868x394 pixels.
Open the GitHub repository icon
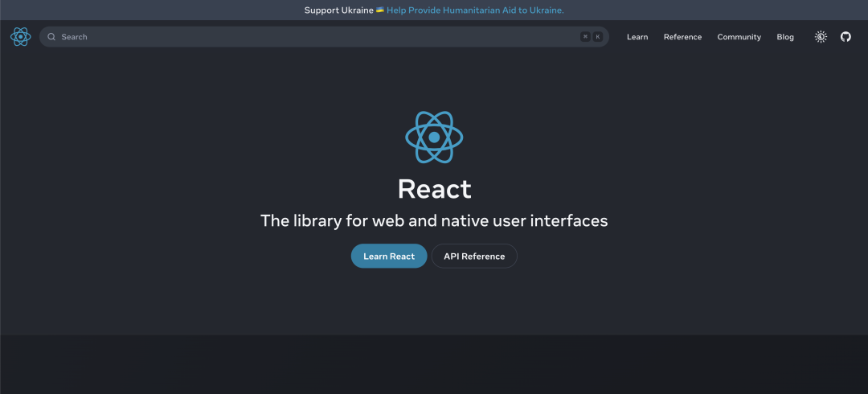pos(845,36)
